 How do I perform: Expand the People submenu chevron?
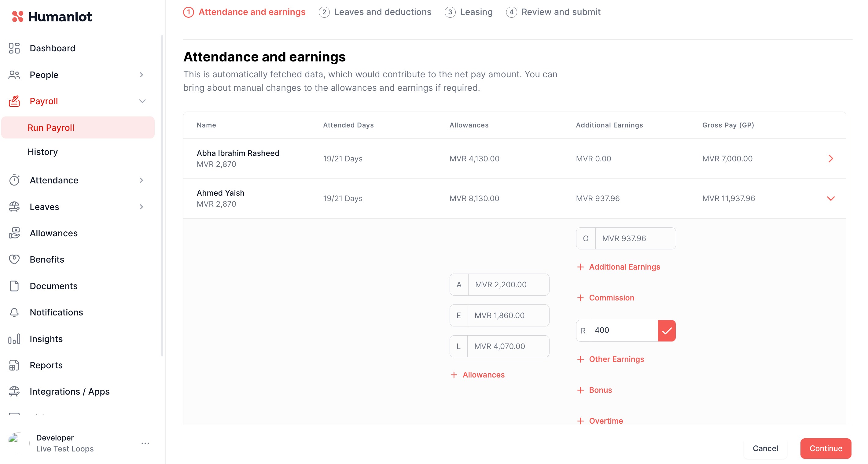[x=142, y=75]
